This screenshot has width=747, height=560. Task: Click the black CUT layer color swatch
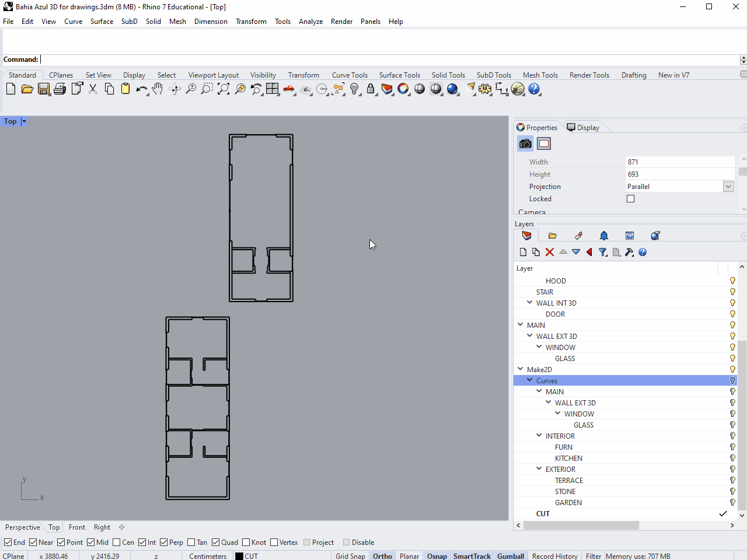click(239, 556)
